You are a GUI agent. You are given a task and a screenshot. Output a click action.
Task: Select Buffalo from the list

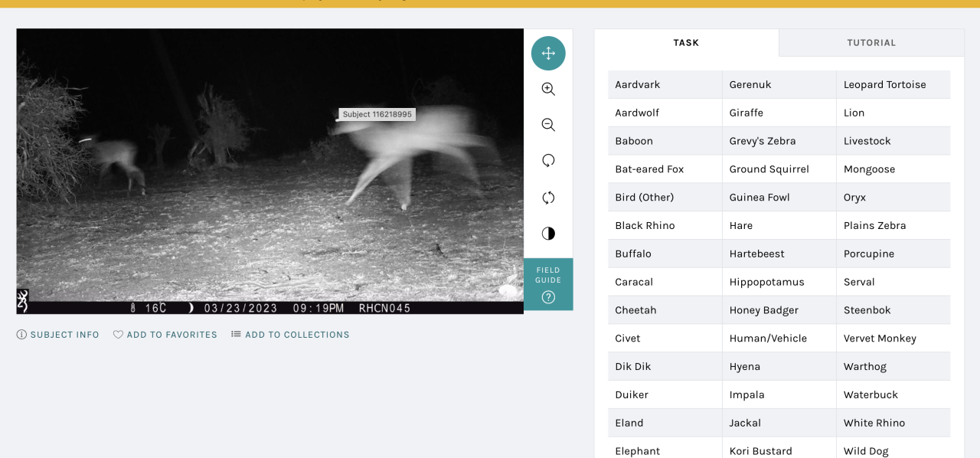[x=665, y=254]
